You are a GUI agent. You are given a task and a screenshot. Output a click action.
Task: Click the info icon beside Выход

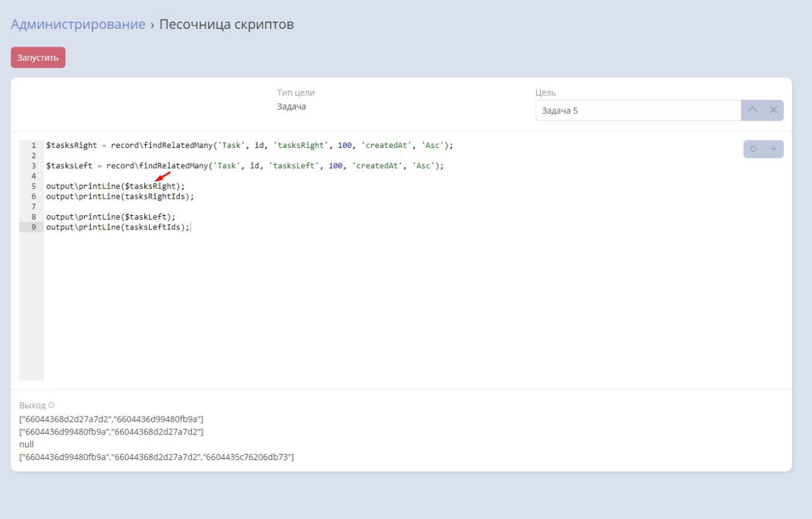[52, 406]
